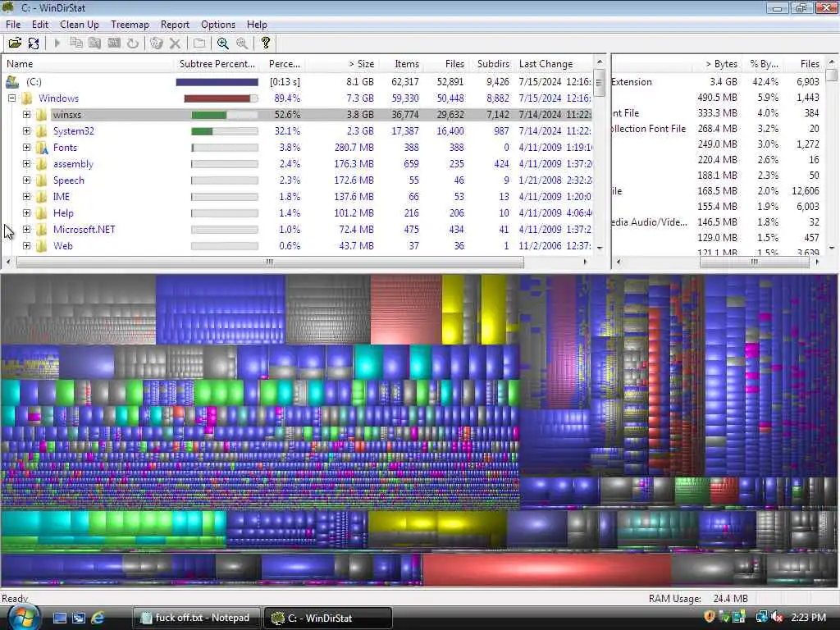Select the Help folder row
This screenshot has height=630, width=840.
pos(297,213)
